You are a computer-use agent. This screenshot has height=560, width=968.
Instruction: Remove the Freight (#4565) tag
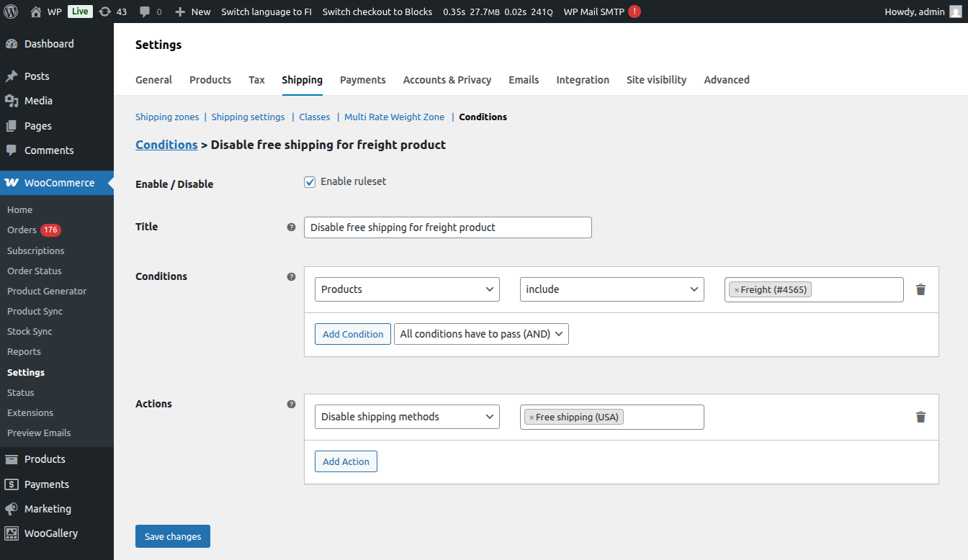click(736, 290)
